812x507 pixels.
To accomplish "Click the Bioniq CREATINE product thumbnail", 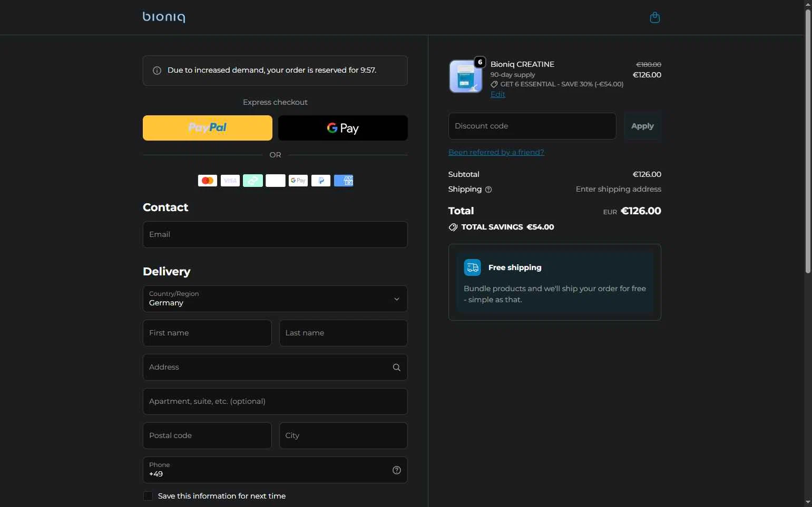I will 466,76.
